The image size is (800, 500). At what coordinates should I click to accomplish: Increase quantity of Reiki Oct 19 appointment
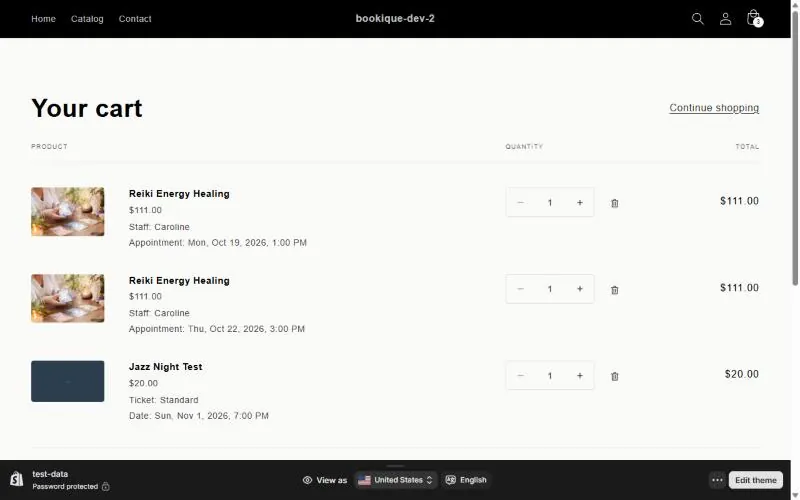[580, 203]
